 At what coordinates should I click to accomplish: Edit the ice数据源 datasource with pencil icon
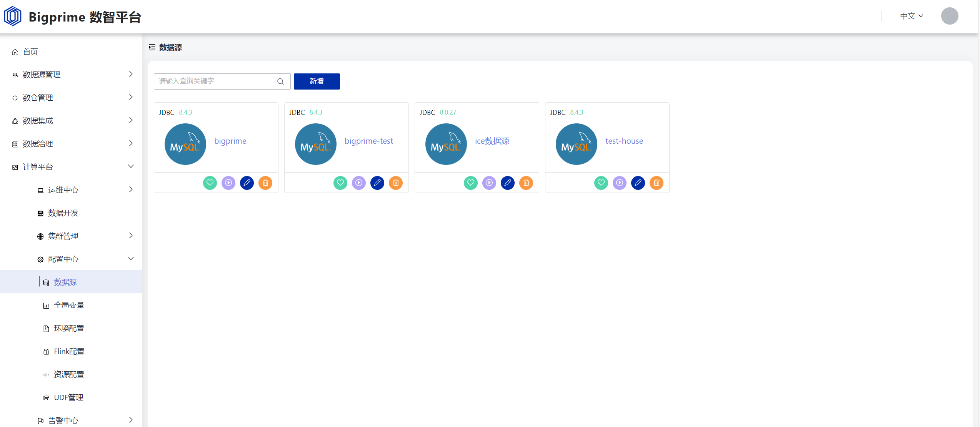[x=508, y=183]
